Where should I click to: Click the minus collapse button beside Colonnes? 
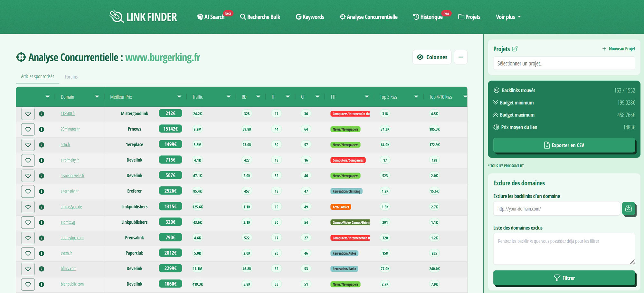coord(461,57)
